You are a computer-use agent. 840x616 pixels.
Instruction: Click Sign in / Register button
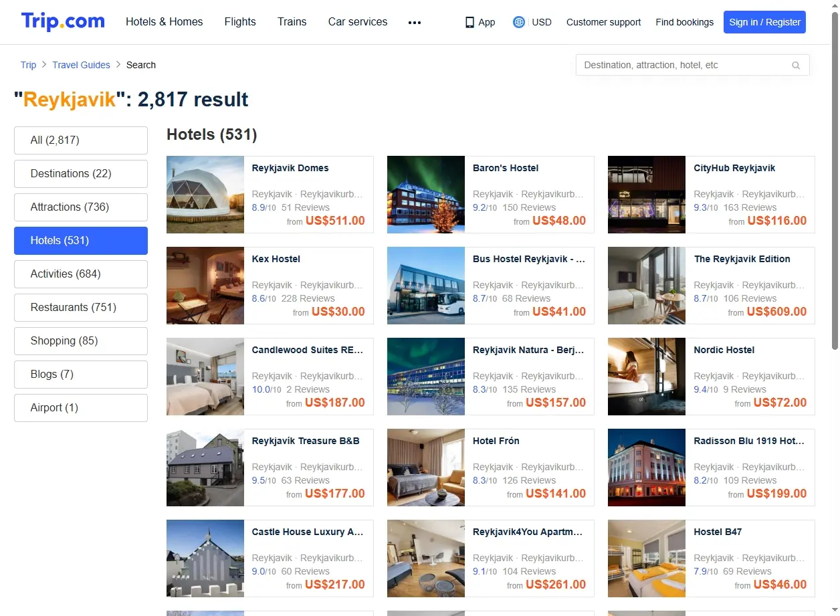point(764,22)
